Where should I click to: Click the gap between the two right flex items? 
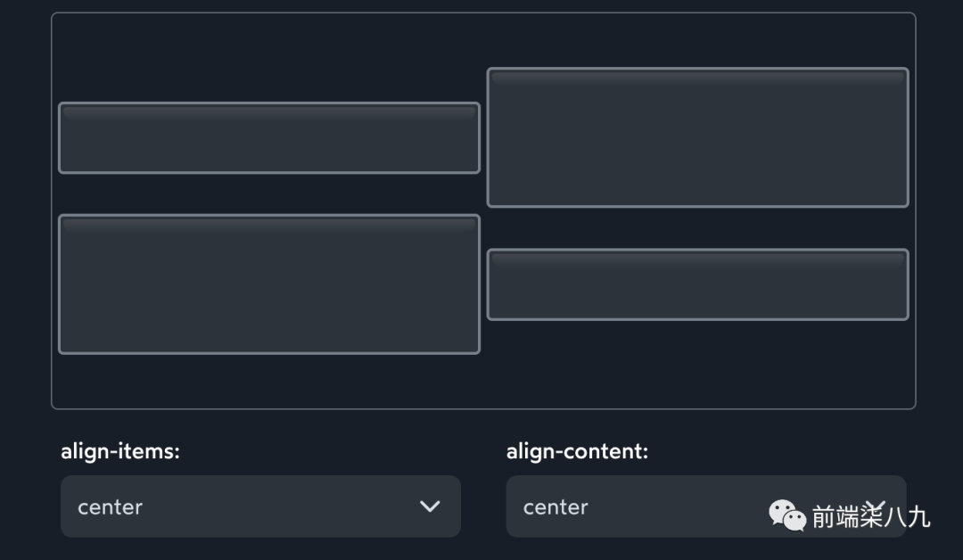[697, 227]
